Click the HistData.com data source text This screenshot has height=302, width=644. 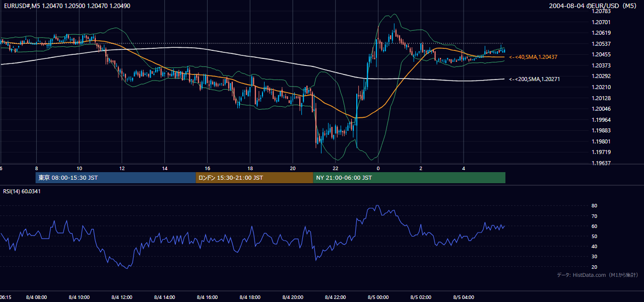point(597,275)
